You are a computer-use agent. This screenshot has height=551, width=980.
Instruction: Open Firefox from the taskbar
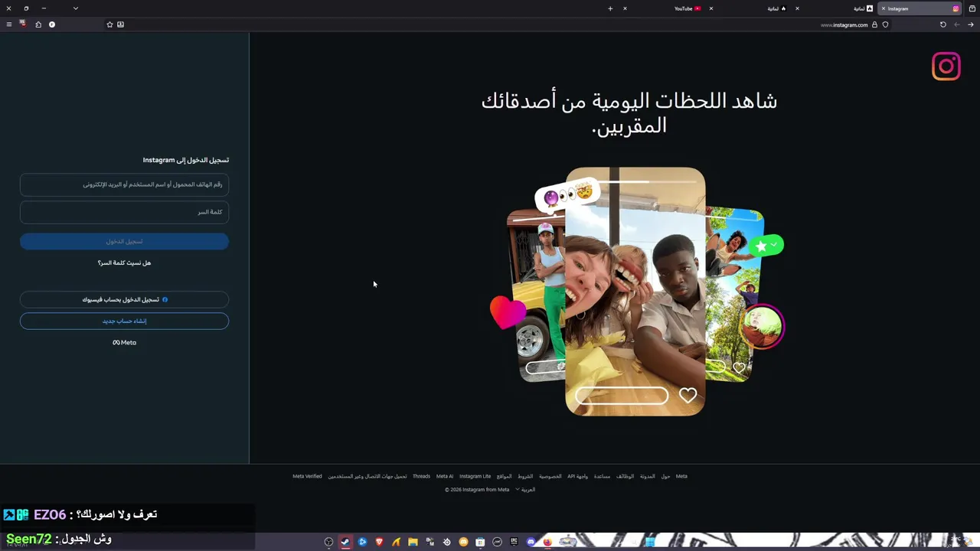[547, 542]
